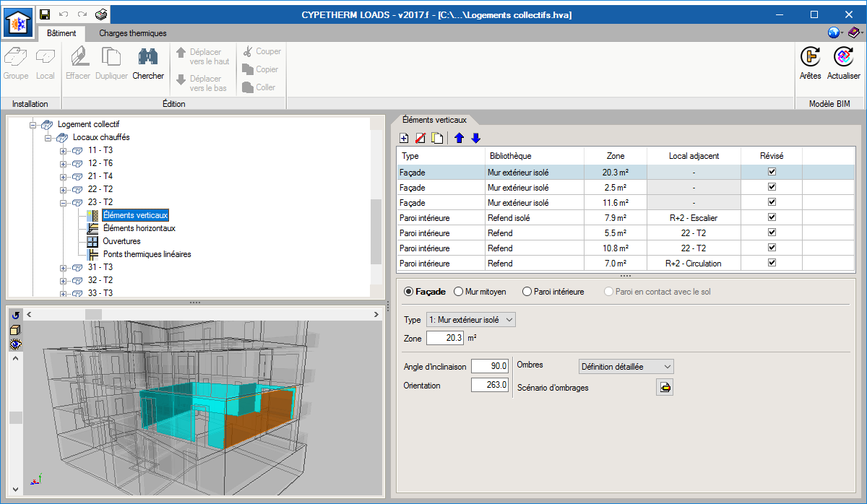867x504 pixels.
Task: Expand the 12 - T6 tree node
Action: [x=63, y=163]
